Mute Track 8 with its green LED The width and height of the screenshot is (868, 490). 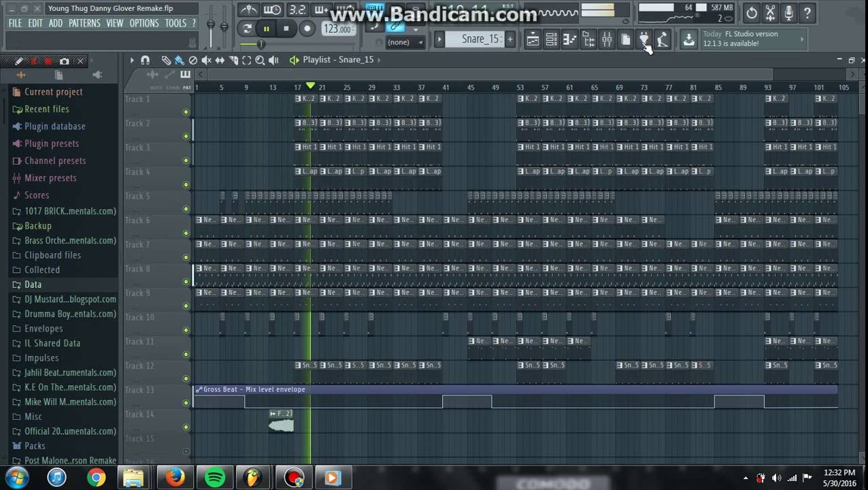(x=186, y=282)
